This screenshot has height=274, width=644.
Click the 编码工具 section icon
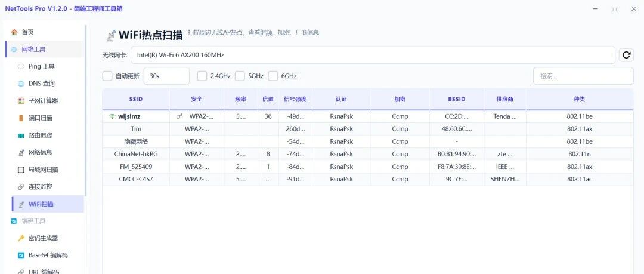click(x=14, y=221)
